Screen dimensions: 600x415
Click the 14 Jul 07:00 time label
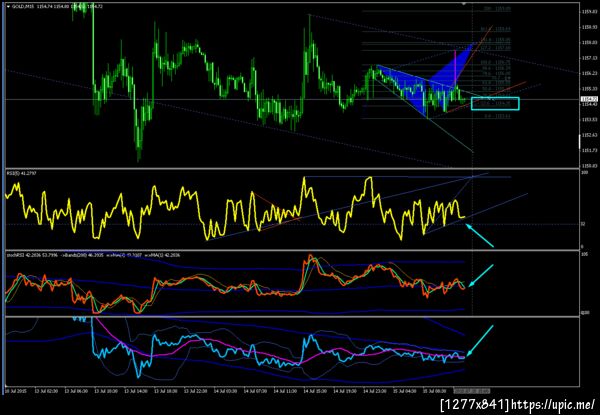[255, 392]
